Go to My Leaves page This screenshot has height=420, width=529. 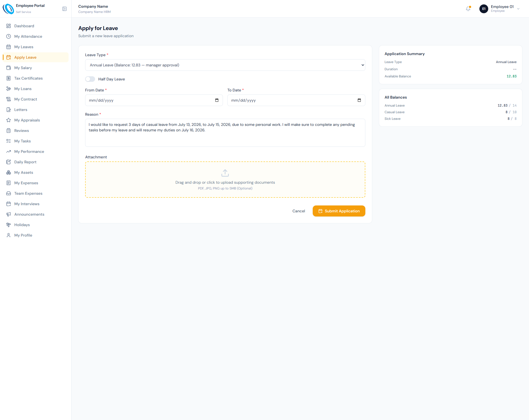tap(36, 47)
